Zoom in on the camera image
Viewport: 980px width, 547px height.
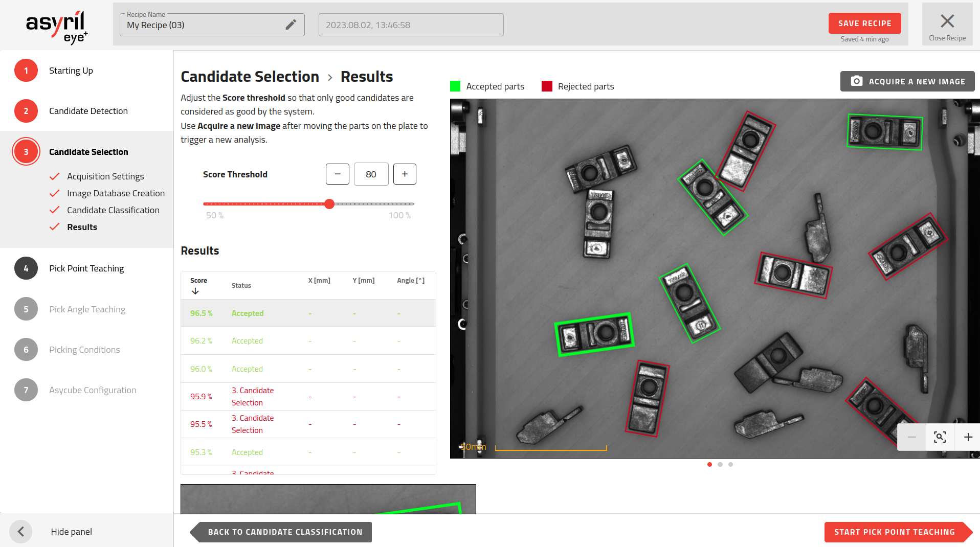click(x=968, y=437)
